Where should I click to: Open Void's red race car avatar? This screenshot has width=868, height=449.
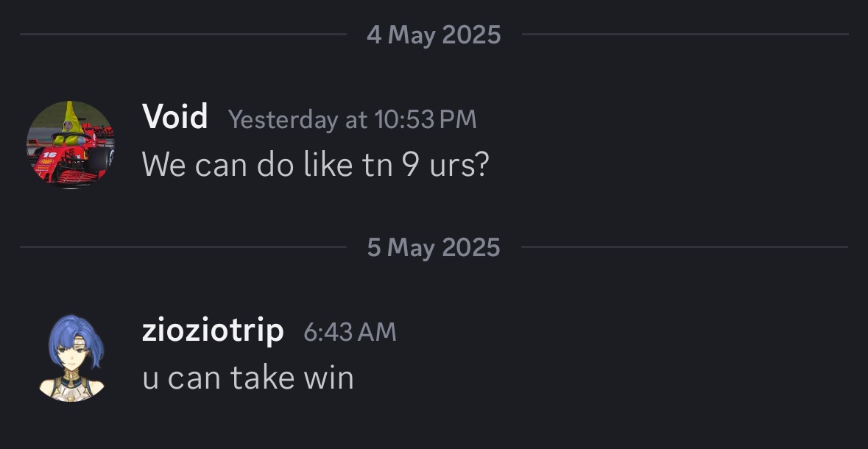click(x=71, y=145)
